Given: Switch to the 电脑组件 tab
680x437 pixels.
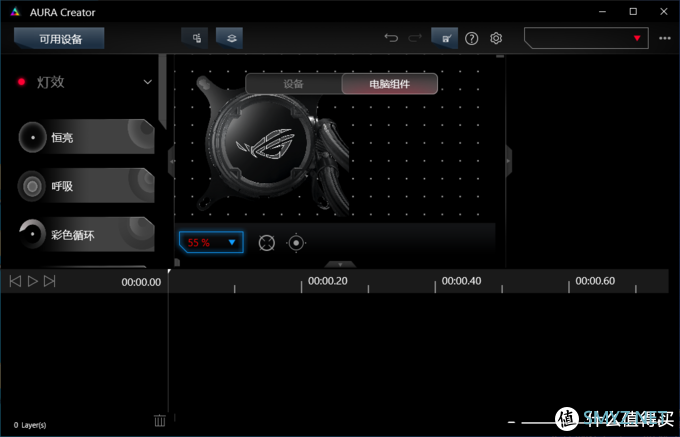Looking at the screenshot, I should (389, 84).
